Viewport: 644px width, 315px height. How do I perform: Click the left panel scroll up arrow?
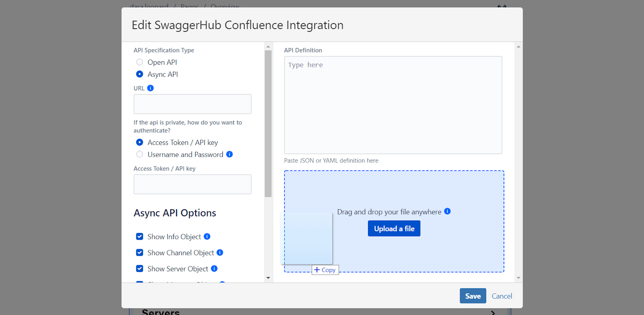point(268,47)
